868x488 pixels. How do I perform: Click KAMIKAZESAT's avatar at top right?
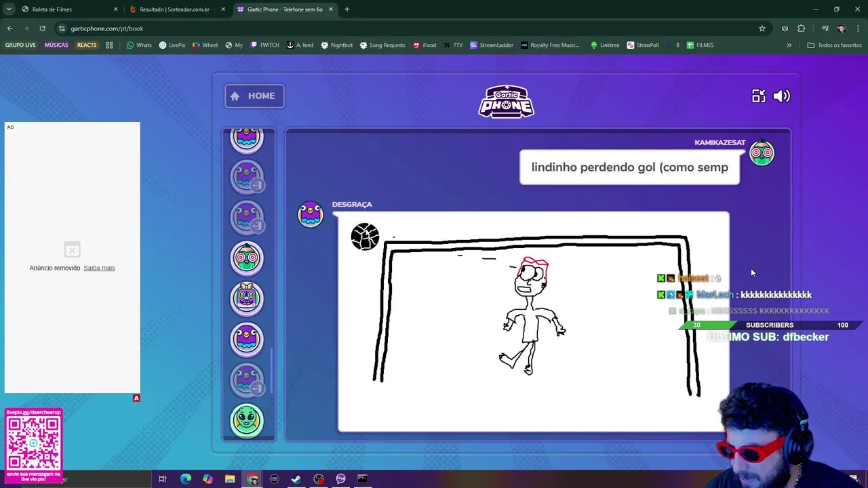click(x=762, y=153)
